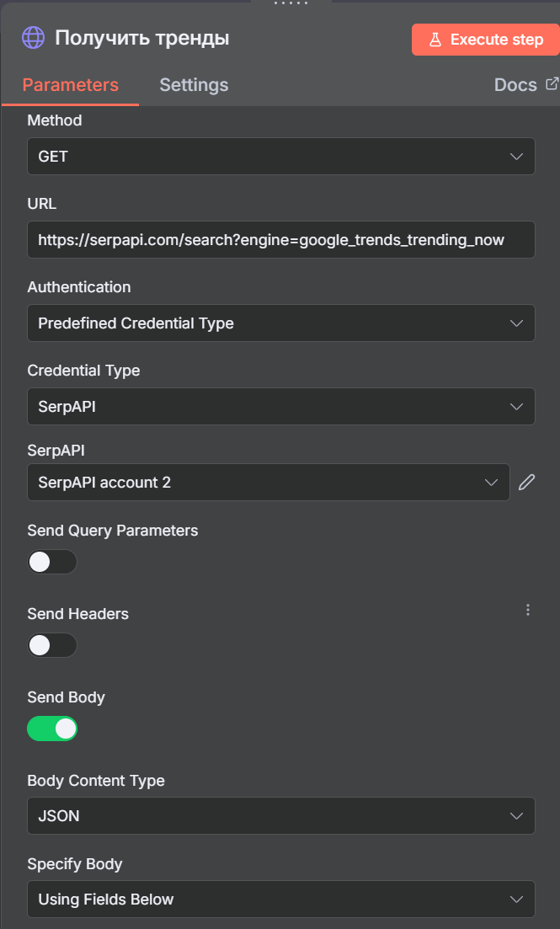Screen dimensions: 560x929
Task: Click the drag handle dots at the panel top
Action: point(291,3)
